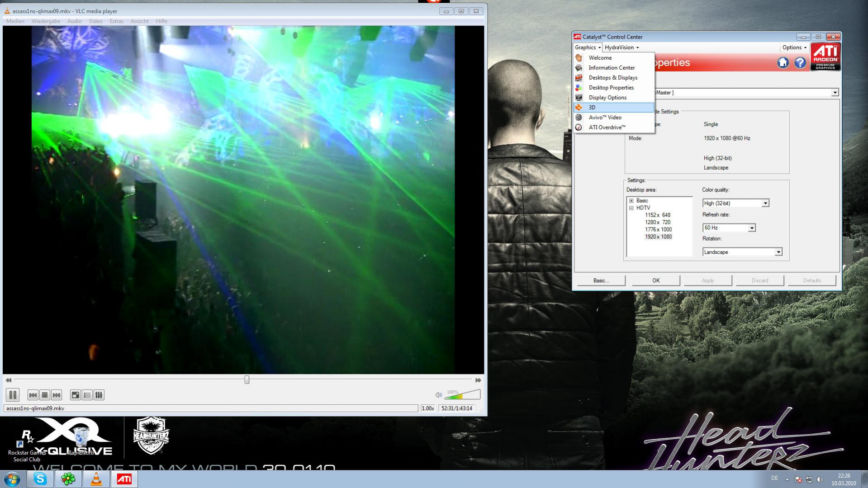868x488 pixels.
Task: Toggle fullscreen video in VLC
Action: pos(75,395)
